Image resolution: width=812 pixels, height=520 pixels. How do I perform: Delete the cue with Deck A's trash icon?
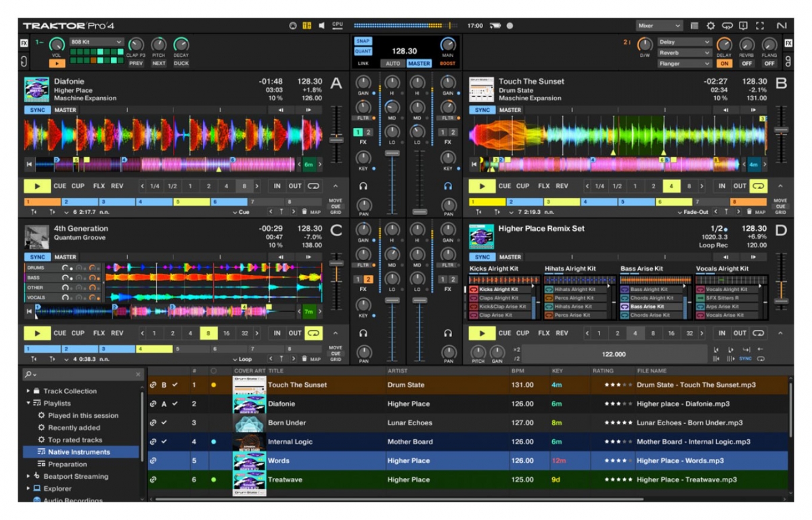click(304, 212)
